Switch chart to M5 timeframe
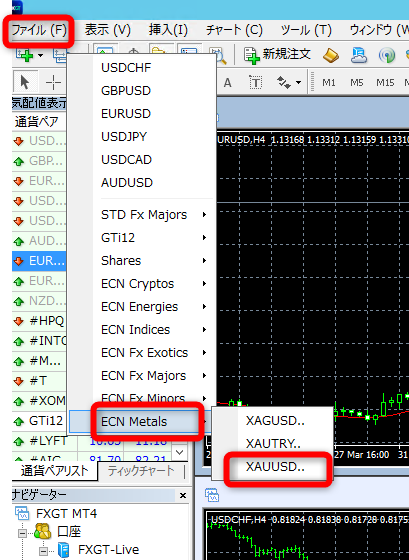Viewport: 409px width, 560px height. coord(356,83)
